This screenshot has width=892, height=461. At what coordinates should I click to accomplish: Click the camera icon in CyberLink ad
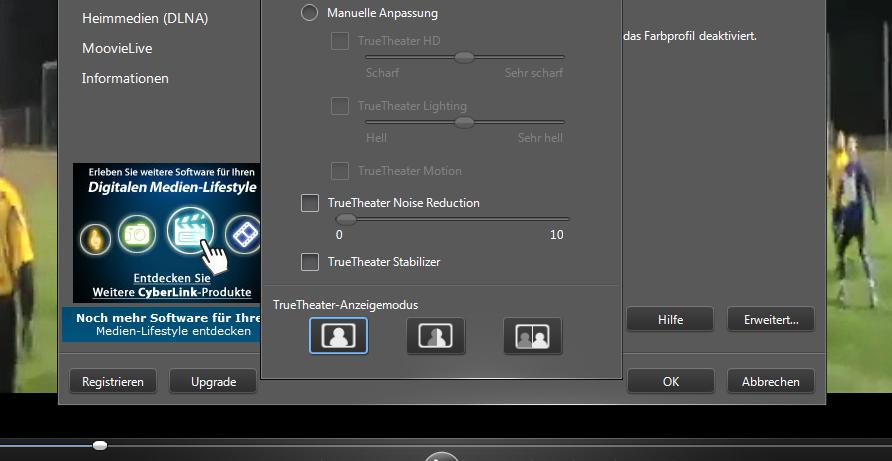click(x=137, y=234)
